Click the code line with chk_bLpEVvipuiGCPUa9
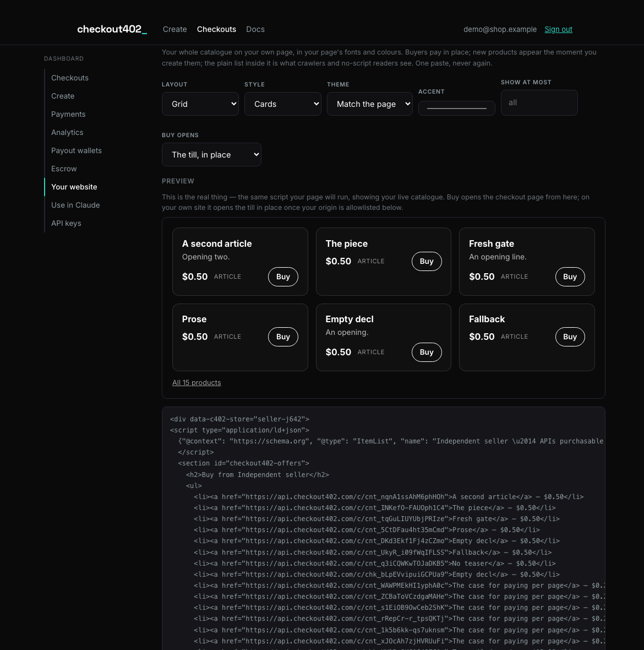The image size is (644, 650). (377, 575)
